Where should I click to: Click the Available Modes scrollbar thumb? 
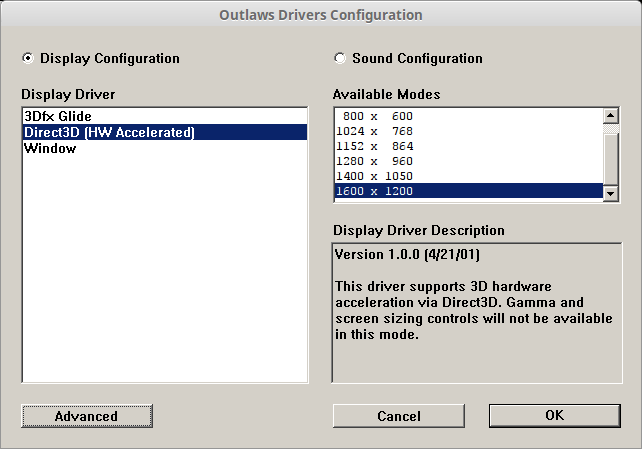coord(610,159)
